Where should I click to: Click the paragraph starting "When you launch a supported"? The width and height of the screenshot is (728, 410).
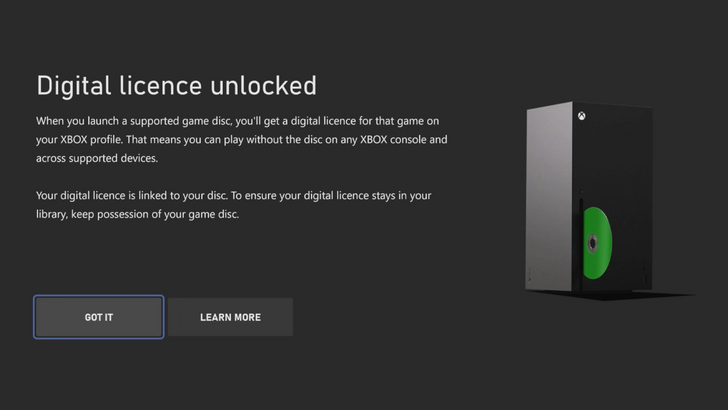(242, 139)
